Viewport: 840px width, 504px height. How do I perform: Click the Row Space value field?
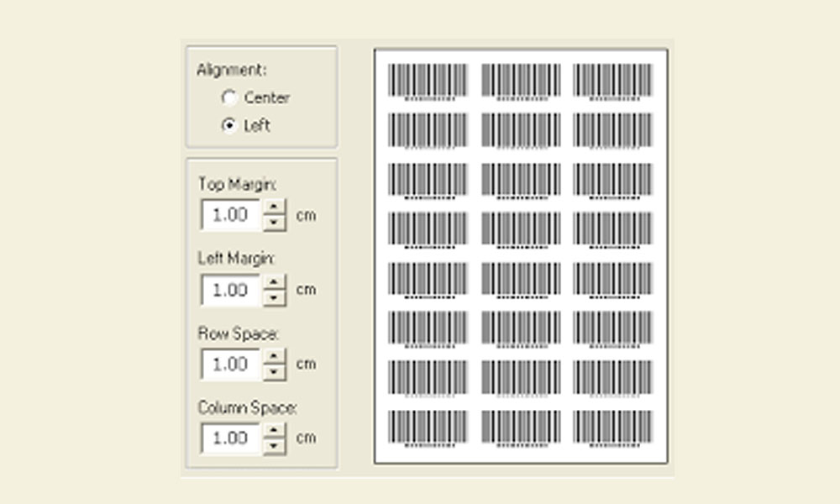click(x=231, y=365)
